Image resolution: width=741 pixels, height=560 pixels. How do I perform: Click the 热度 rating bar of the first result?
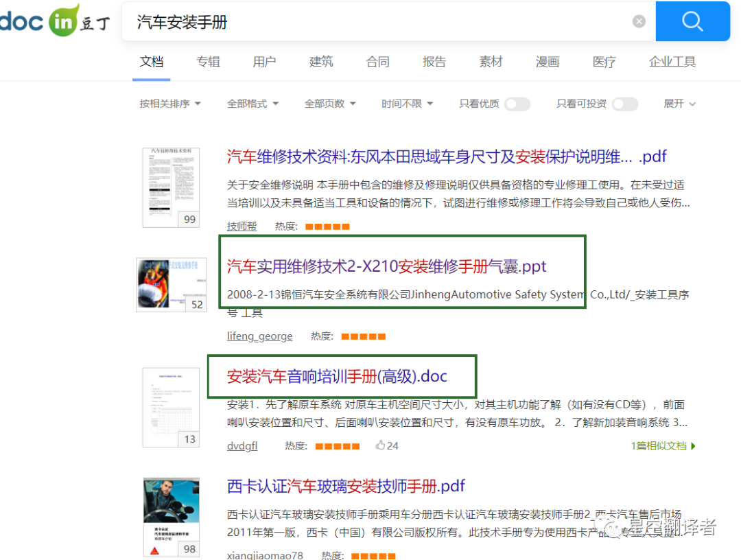point(327,226)
